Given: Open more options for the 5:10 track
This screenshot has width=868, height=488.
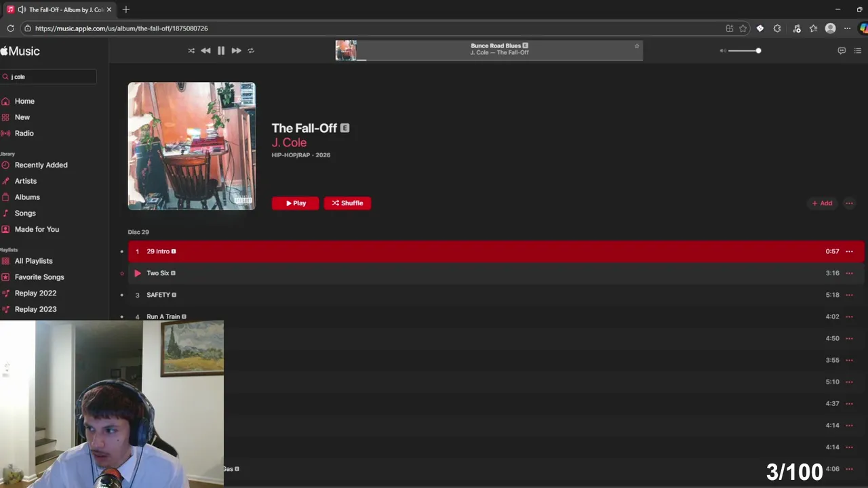Looking at the screenshot, I should (x=849, y=382).
